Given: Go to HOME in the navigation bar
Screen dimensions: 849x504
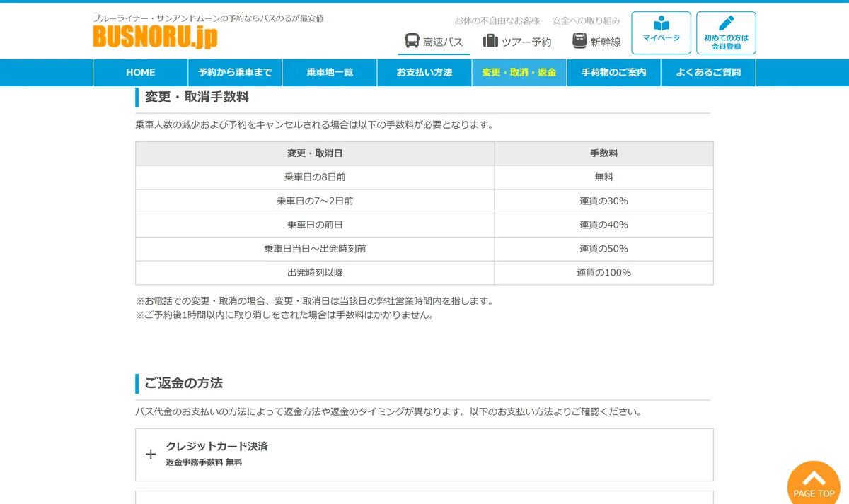Looking at the screenshot, I should tap(140, 72).
